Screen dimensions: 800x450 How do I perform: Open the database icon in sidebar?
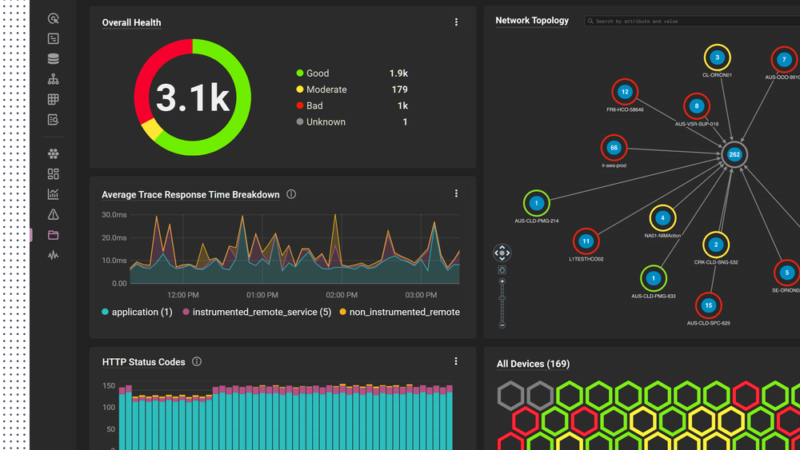[53, 59]
